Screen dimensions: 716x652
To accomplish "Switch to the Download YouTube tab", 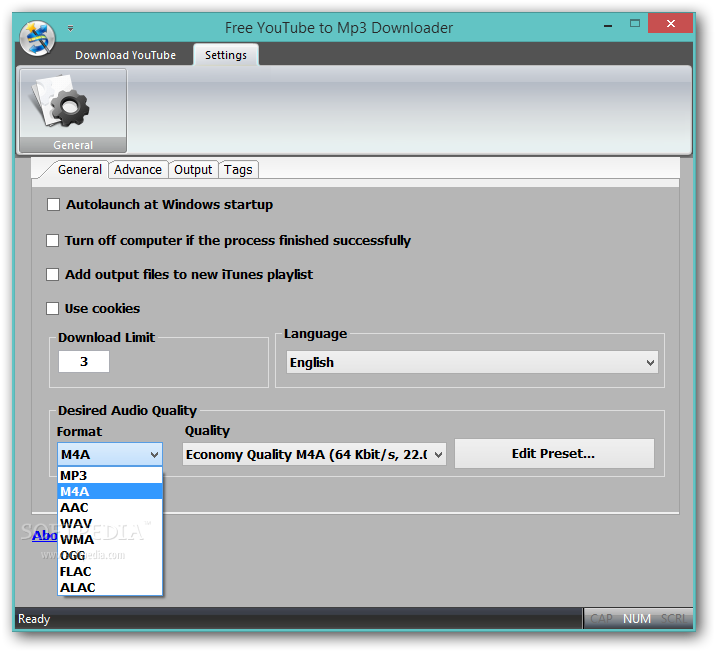I will coord(126,55).
